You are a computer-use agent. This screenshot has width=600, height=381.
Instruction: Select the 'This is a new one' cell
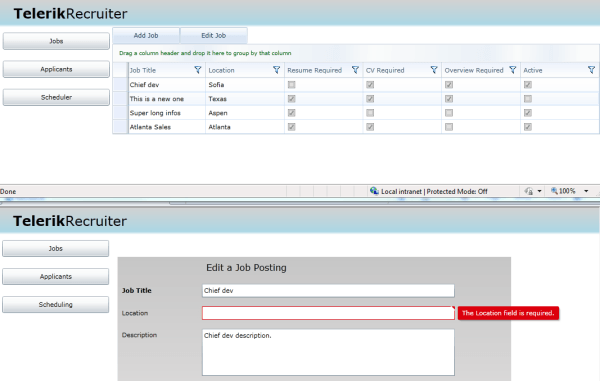[166, 99]
